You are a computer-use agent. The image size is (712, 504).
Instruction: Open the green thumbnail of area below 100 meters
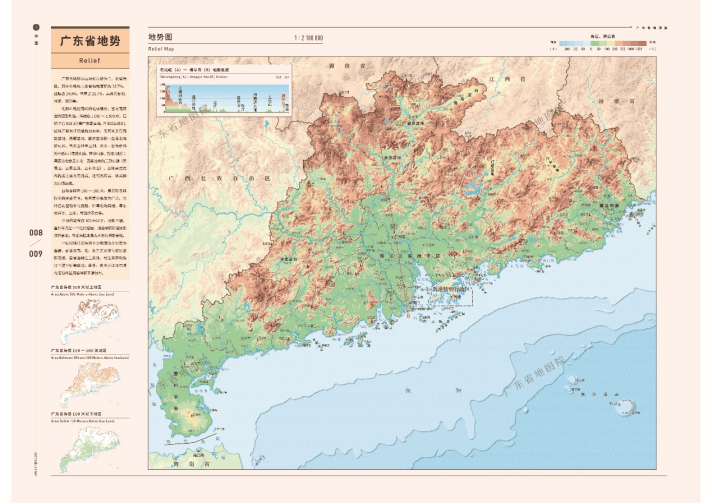click(x=91, y=448)
